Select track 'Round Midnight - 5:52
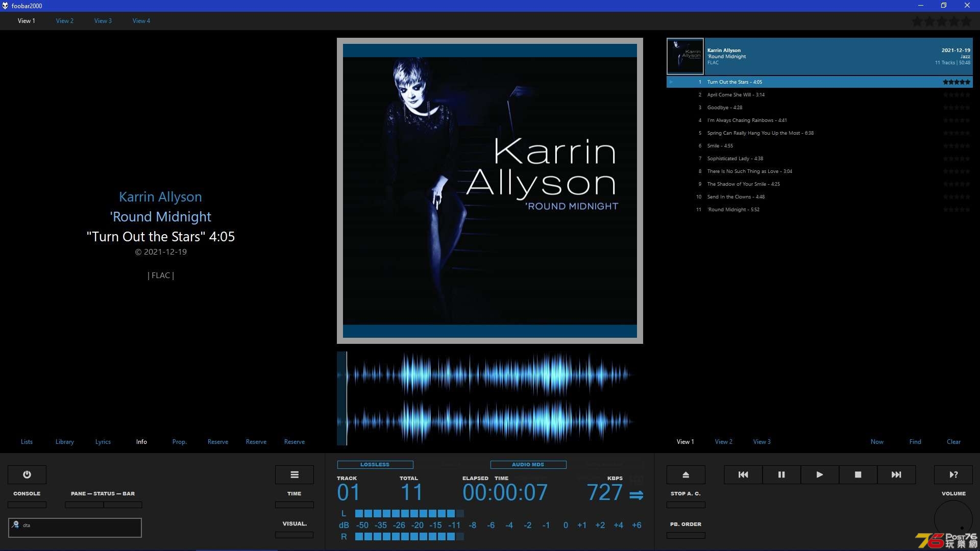The width and height of the screenshot is (980, 551). [820, 210]
